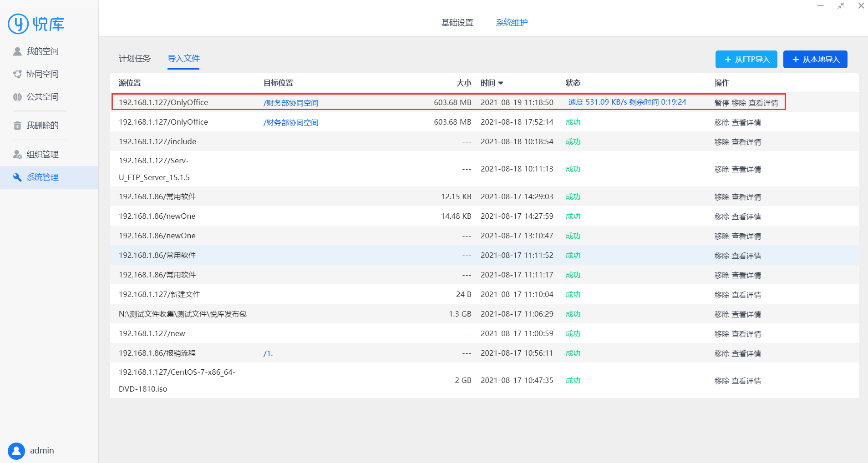Screen dimensions: 868x463
Task: Click the 系统管理 wrench icon
Action: click(x=17, y=177)
